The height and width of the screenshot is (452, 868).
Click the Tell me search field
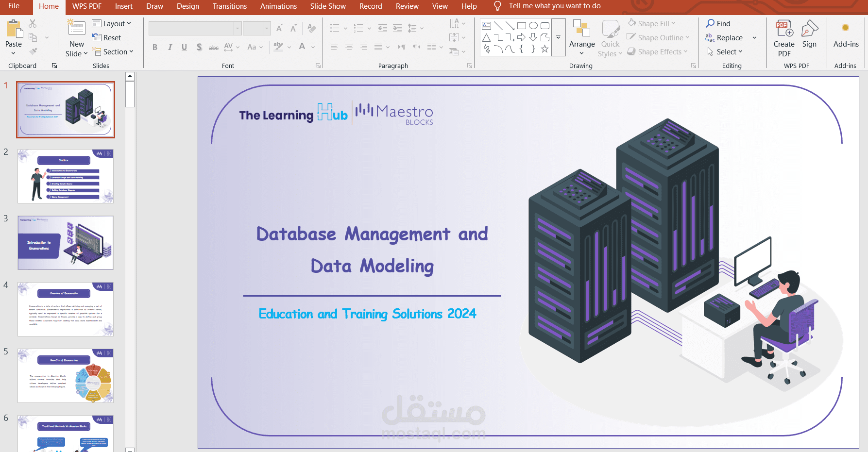[x=554, y=6]
